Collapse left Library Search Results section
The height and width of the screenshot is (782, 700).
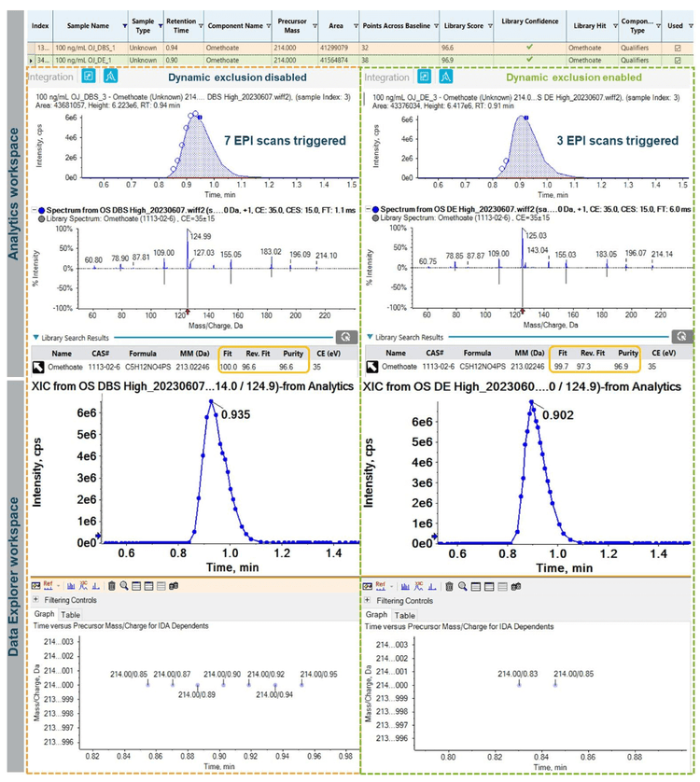35,336
